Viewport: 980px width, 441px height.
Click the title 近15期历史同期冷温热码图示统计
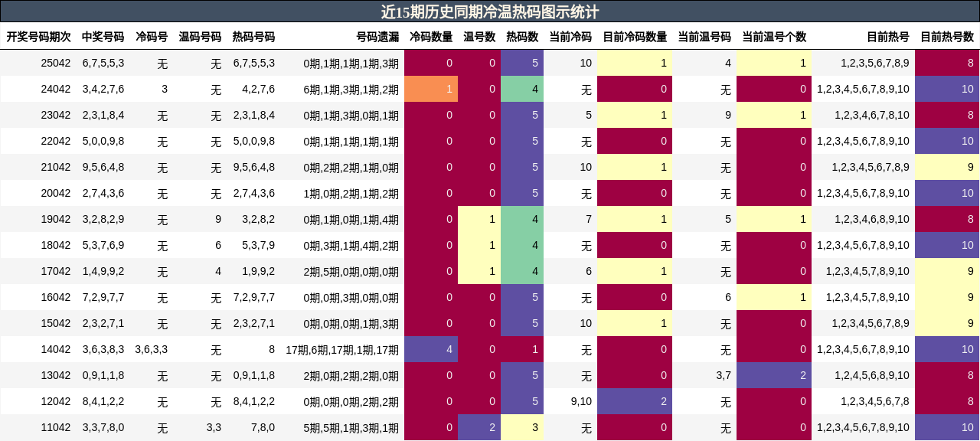(490, 10)
